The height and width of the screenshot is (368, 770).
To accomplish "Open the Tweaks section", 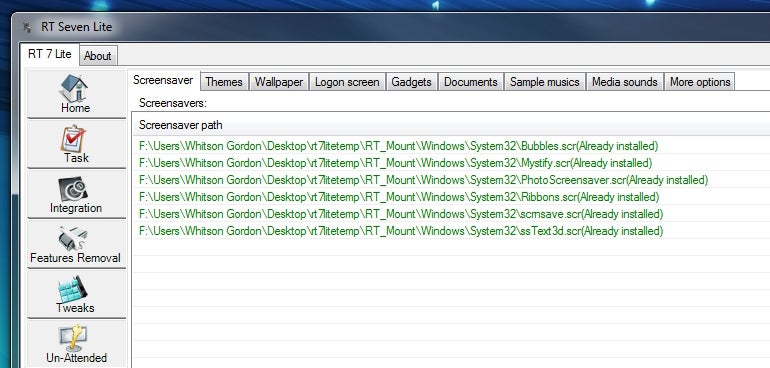I will click(76, 294).
